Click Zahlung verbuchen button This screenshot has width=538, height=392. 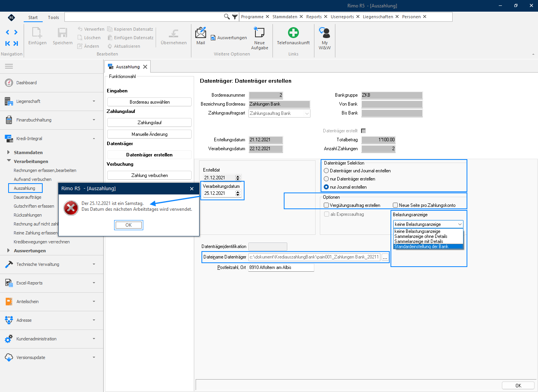coord(149,175)
